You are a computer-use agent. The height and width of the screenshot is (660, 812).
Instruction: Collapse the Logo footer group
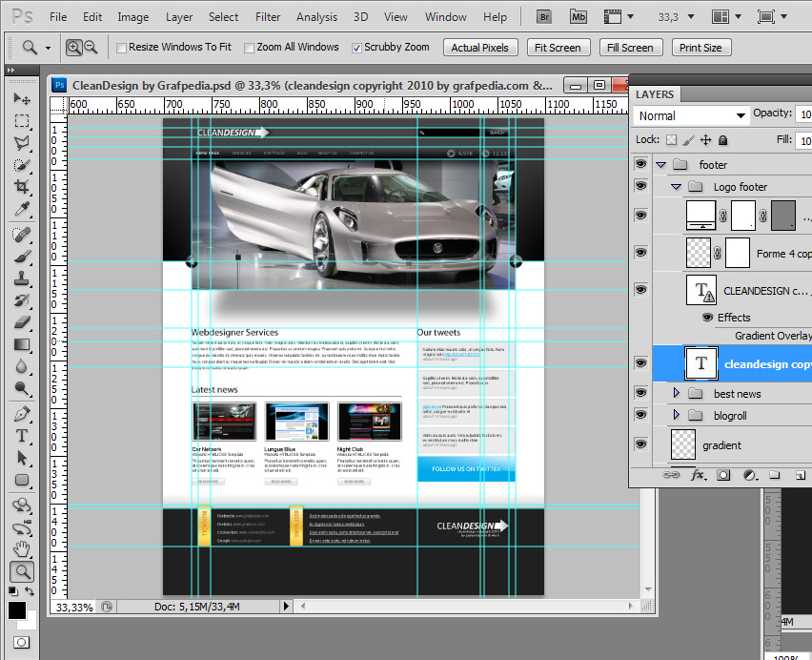coord(676,187)
